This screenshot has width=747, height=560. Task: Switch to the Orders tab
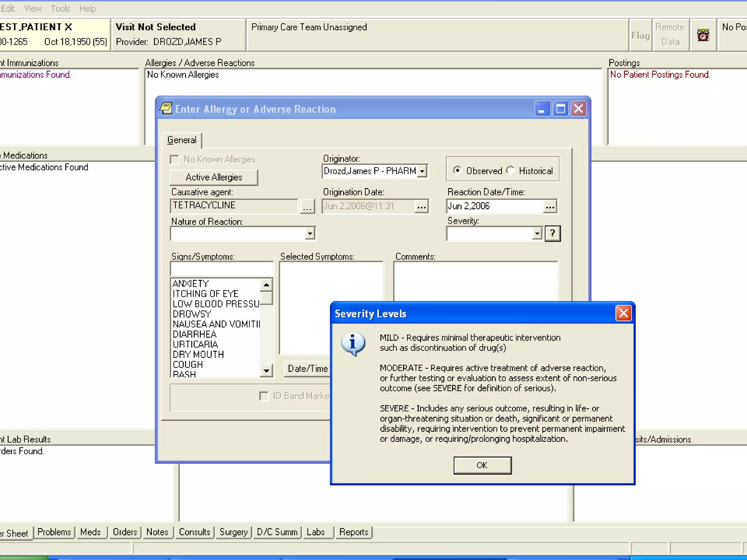click(x=125, y=532)
